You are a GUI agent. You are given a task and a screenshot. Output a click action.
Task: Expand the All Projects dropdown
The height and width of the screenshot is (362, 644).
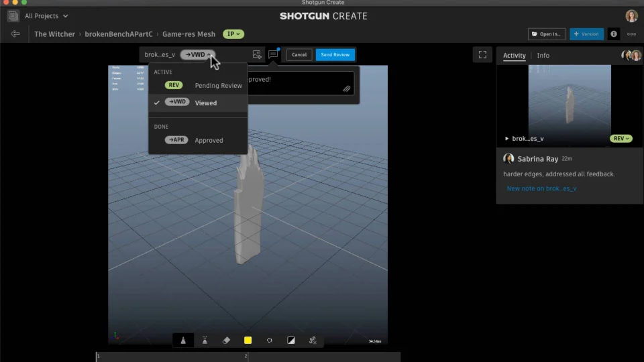click(x=46, y=16)
